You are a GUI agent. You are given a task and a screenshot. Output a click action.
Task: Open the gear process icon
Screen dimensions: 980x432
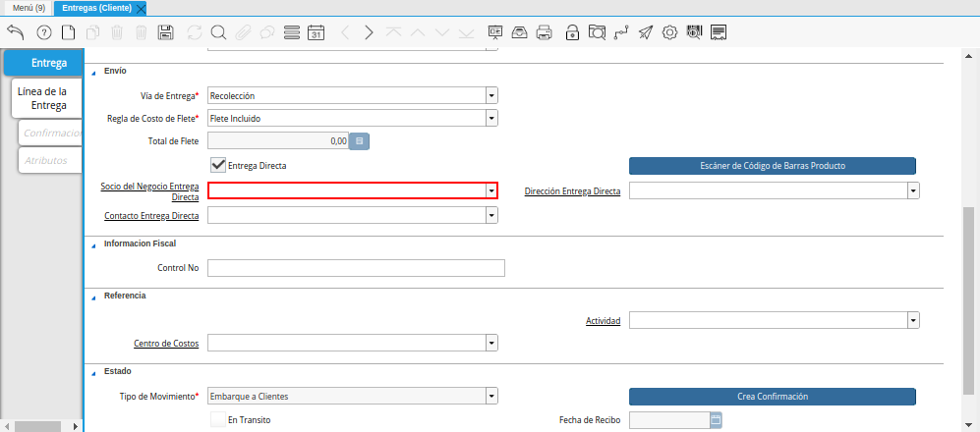[669, 32]
